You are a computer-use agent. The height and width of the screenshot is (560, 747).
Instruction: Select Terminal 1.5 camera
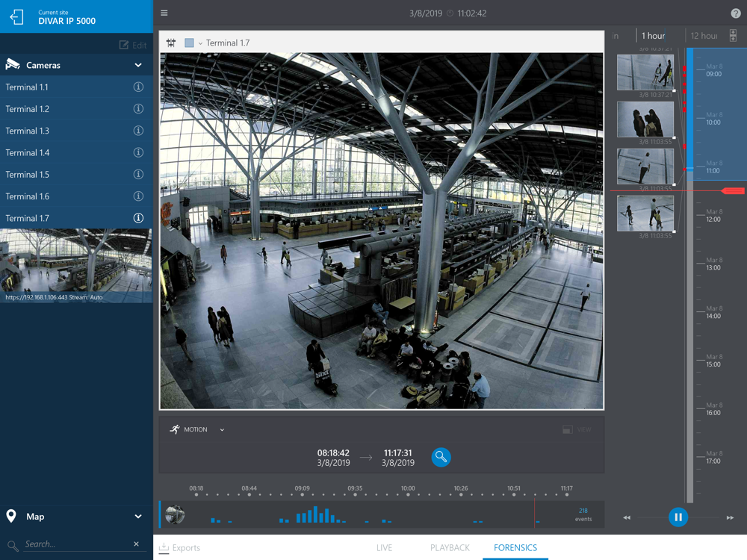pos(76,174)
